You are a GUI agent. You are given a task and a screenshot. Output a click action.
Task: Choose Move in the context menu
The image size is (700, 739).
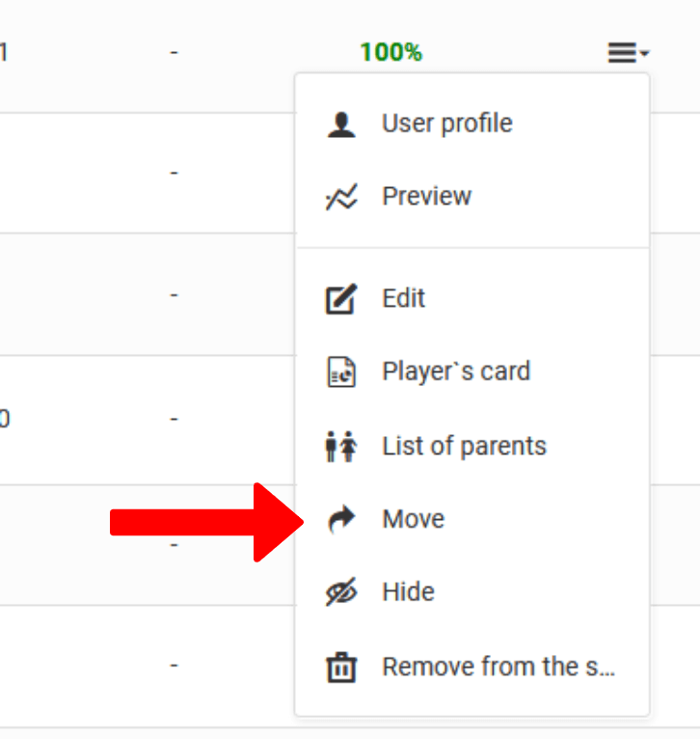coord(413,519)
